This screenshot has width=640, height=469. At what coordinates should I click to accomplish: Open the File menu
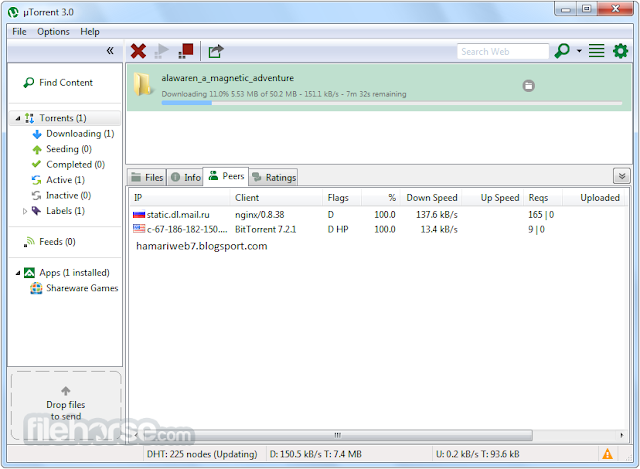point(19,32)
